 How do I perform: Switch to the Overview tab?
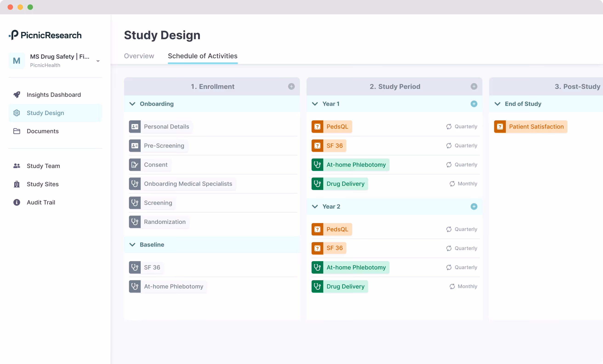pyautogui.click(x=139, y=56)
